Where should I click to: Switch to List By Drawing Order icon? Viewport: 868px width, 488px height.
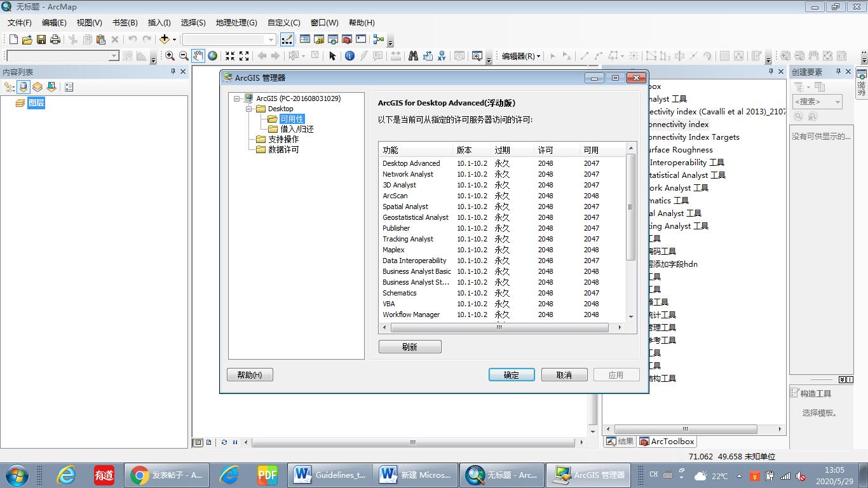click(x=10, y=87)
